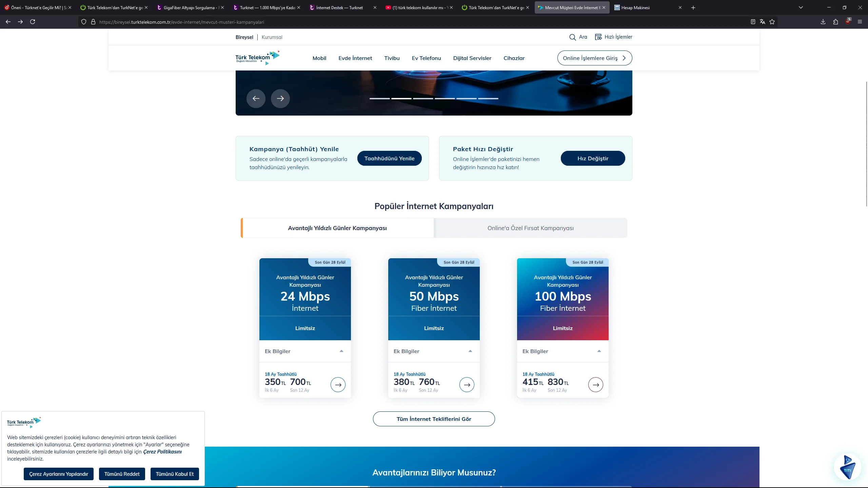Open the Evde İnternet menu
Screen dimensions: 868x488
click(x=355, y=58)
